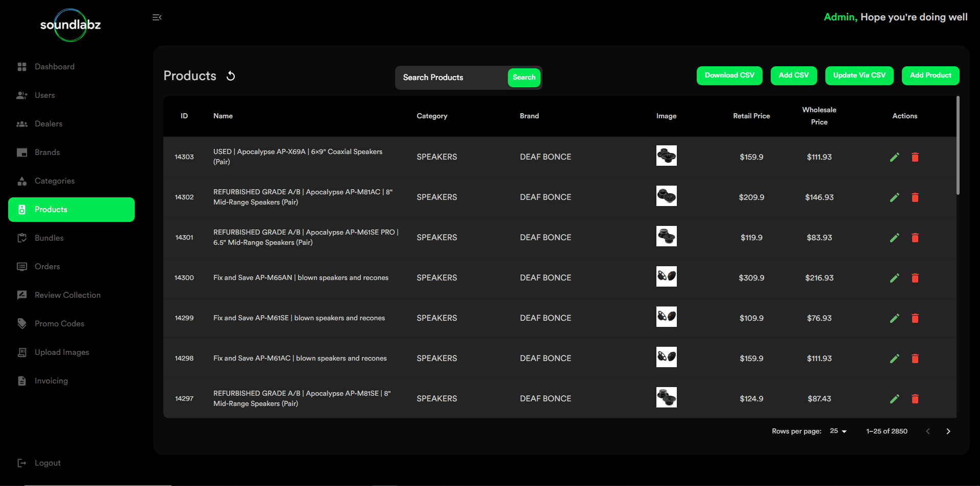Click the Download CSV button
Screen dimensions: 980x486
pos(729,75)
